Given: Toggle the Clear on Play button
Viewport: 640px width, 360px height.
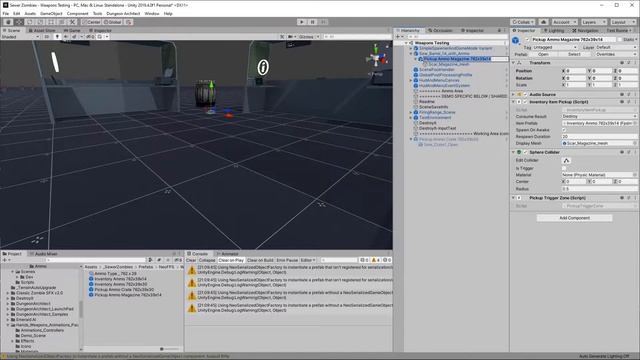Looking at the screenshot, I should (x=231, y=260).
